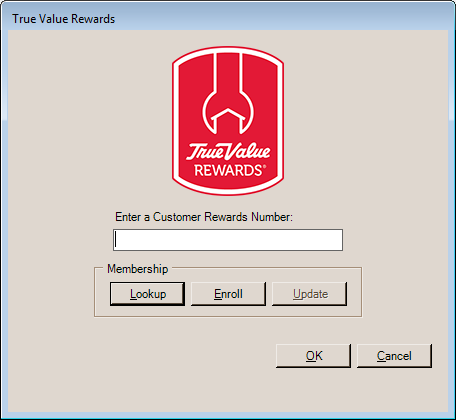
Task: Click the Membership group box label
Action: (x=137, y=269)
